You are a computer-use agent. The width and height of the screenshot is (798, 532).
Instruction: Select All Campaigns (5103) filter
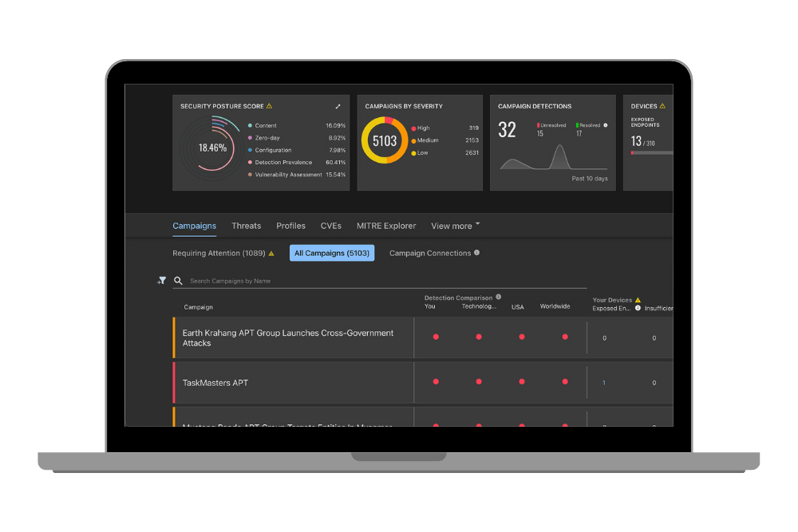[x=332, y=253]
